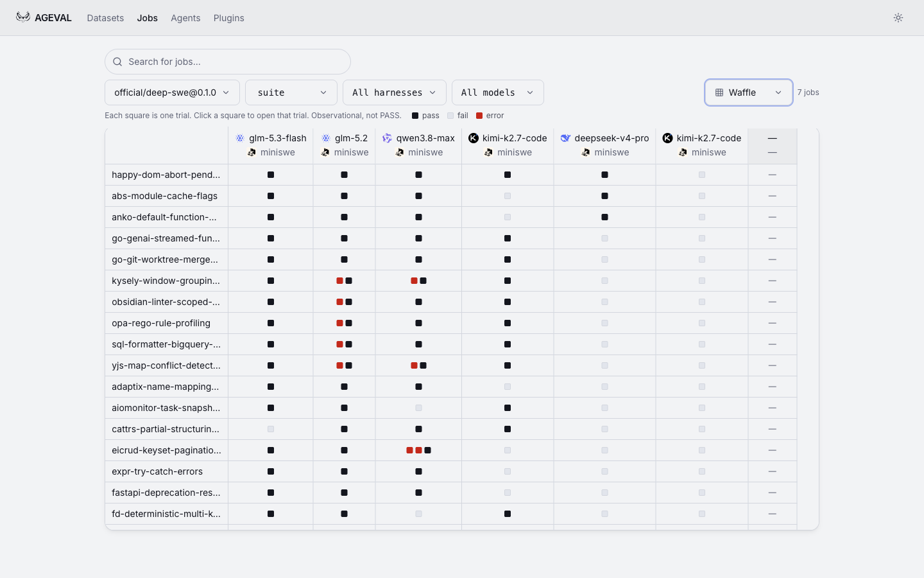This screenshot has width=924, height=578.
Task: Click the deepseek-v4-pro column header name
Action: [x=612, y=138]
